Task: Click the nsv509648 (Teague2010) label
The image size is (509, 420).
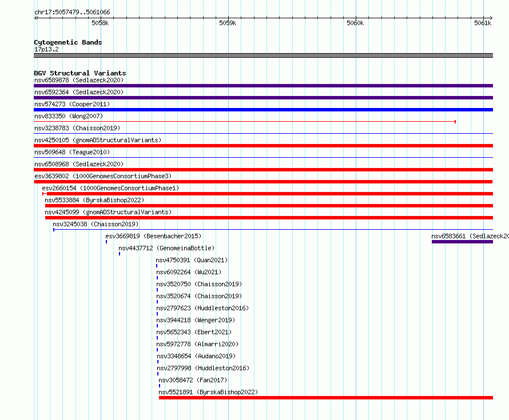Action: click(x=72, y=152)
